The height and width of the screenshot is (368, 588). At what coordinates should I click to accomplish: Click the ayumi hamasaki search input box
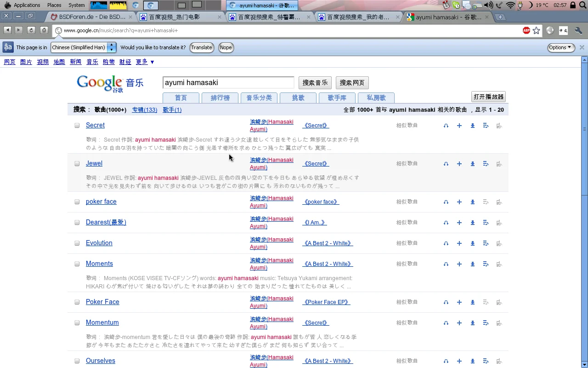click(228, 83)
